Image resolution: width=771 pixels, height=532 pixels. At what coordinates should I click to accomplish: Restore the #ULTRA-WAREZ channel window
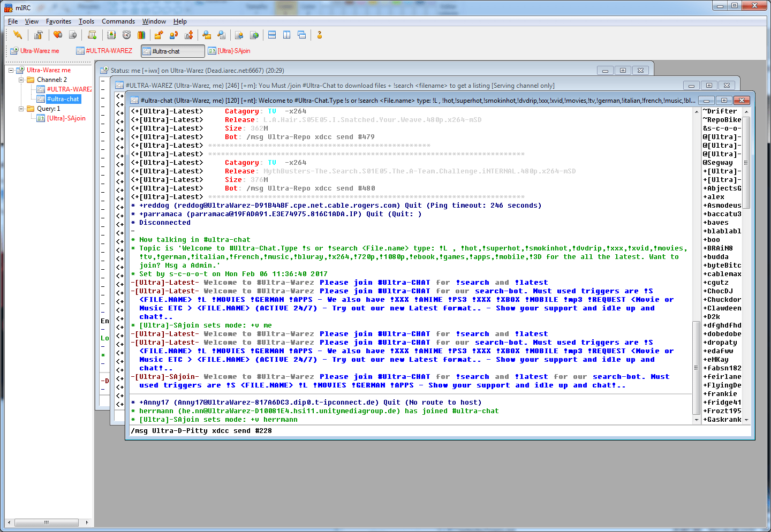(709, 85)
